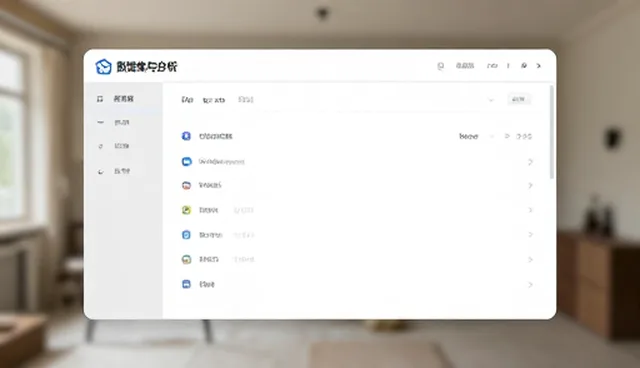
Task: Expand the sixth list row using its chevron
Action: click(530, 259)
